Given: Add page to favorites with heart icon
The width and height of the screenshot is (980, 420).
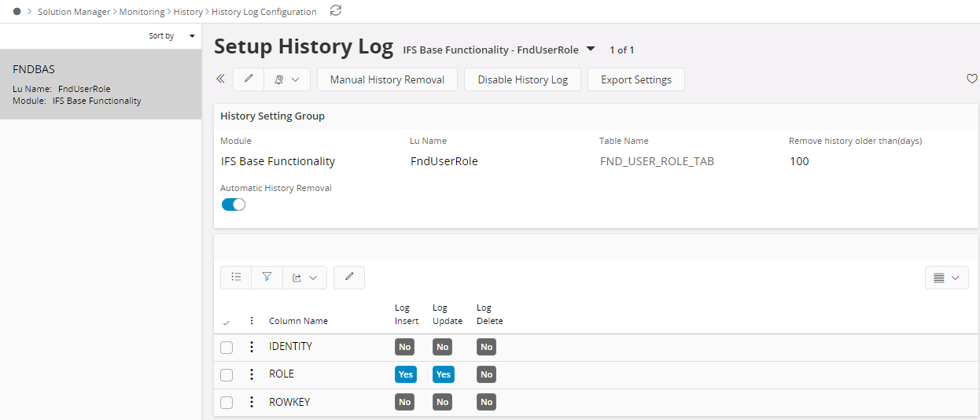Looking at the screenshot, I should click(x=971, y=79).
